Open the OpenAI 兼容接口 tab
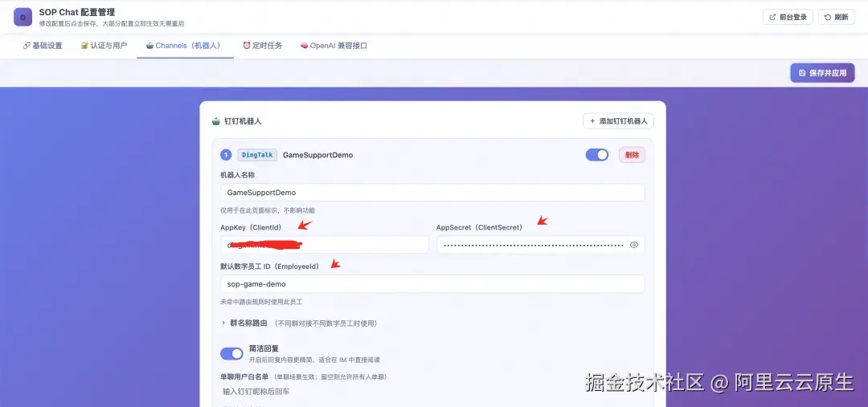The image size is (868, 407). click(334, 46)
